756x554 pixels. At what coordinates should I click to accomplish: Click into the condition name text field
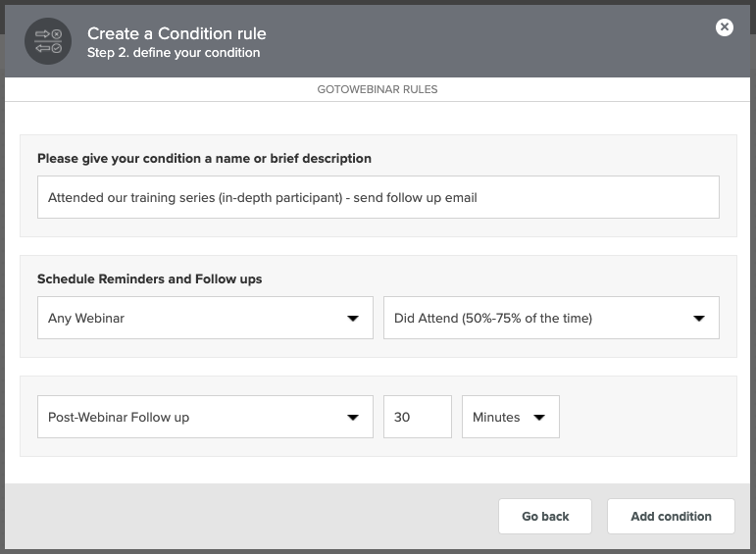pos(378,197)
